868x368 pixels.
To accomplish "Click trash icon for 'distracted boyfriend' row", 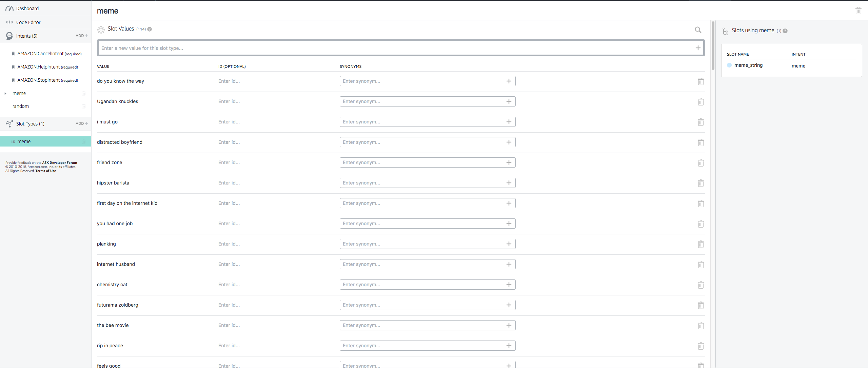I will [x=701, y=142].
